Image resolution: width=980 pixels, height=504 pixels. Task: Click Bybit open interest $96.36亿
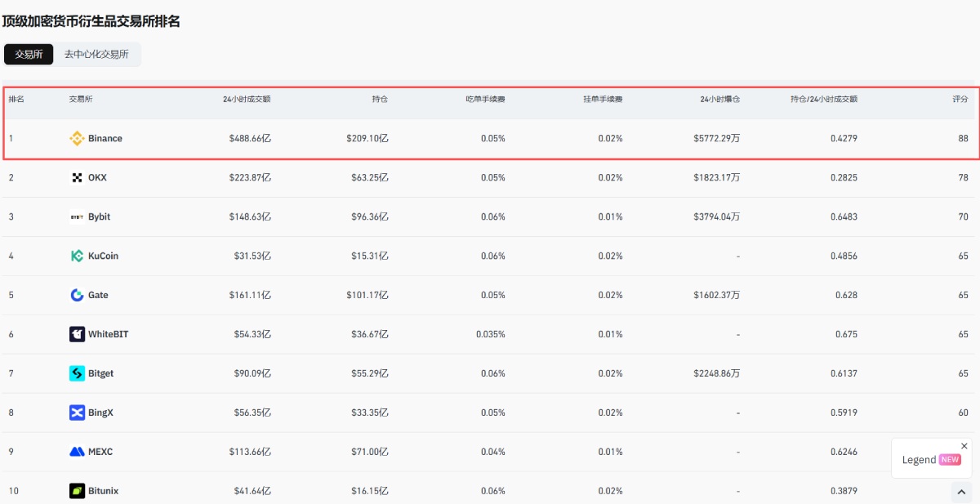[370, 217]
